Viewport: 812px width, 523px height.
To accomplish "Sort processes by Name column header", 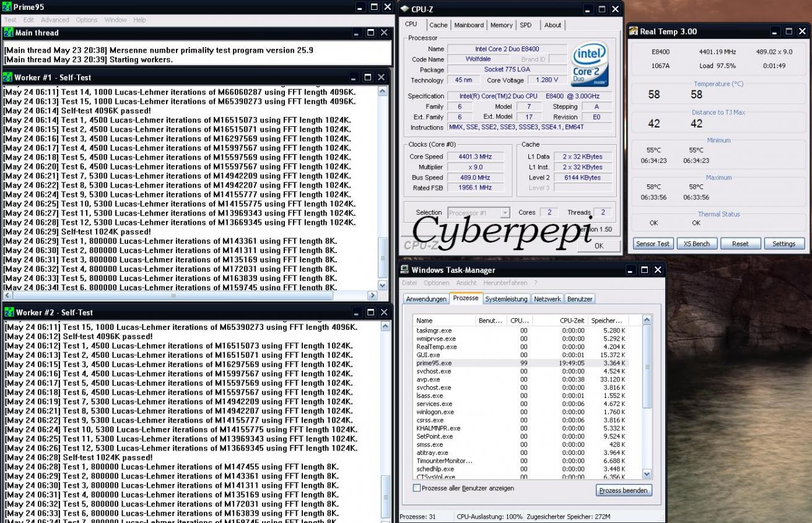I will (x=445, y=321).
